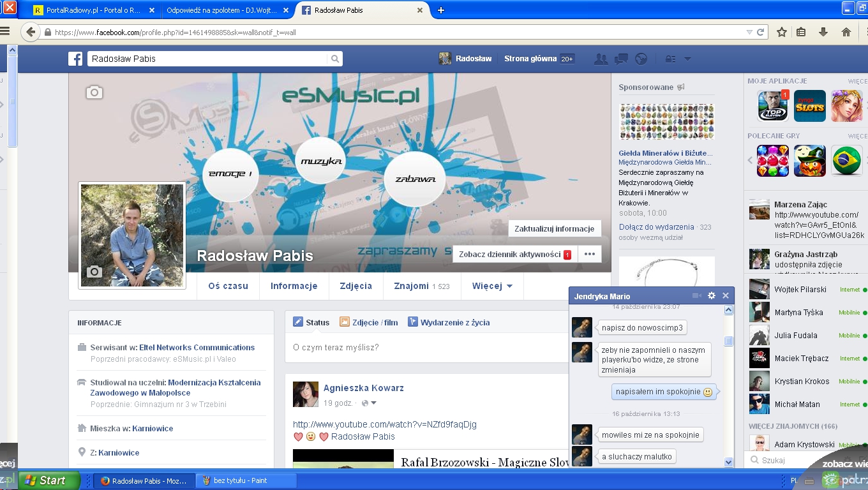This screenshot has height=490, width=868.
Task: Open friend requests icon in top bar
Action: pyautogui.click(x=601, y=59)
